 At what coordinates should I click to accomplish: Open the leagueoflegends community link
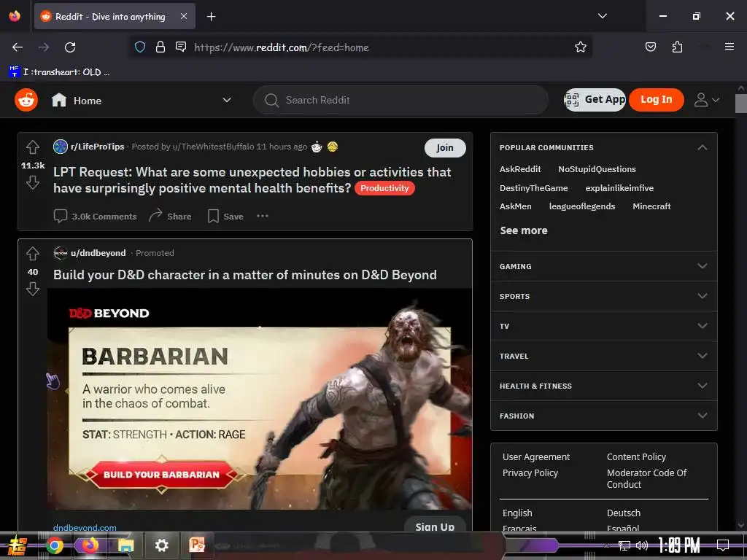tap(581, 206)
